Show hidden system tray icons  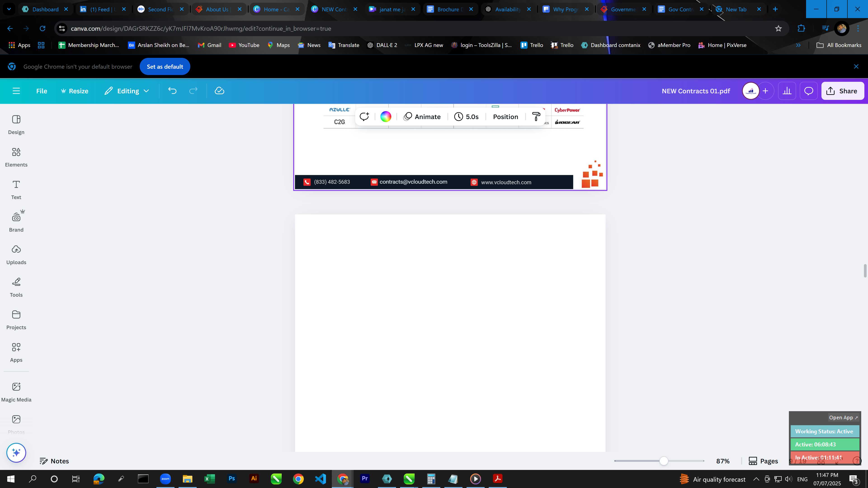pos(756,479)
